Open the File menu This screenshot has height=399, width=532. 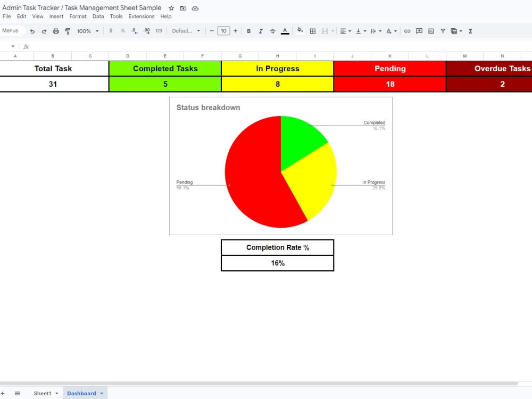6,16
